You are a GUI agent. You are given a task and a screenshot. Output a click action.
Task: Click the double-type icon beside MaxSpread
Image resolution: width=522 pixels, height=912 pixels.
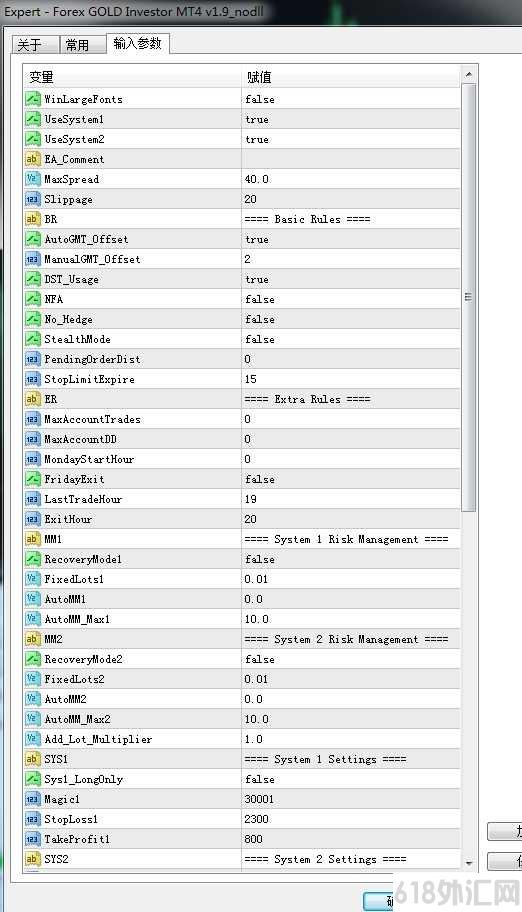pos(33,179)
